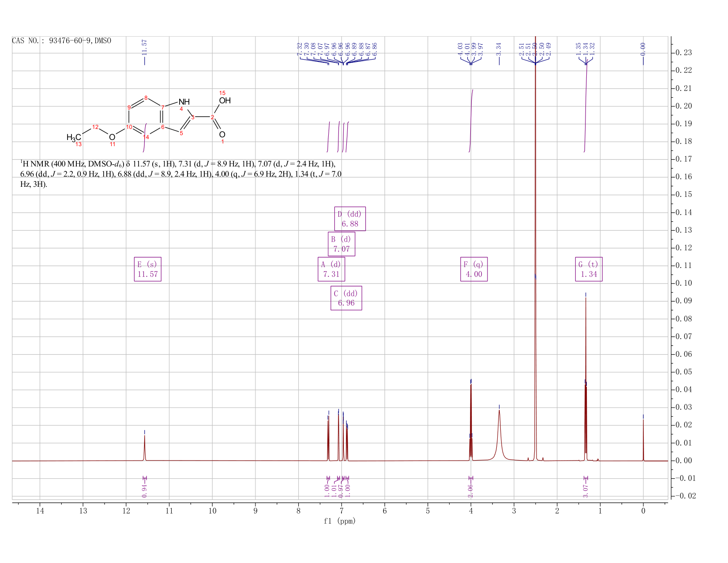Click the 1H NMR report text block
This screenshot has height=563, width=728.
click(x=181, y=174)
